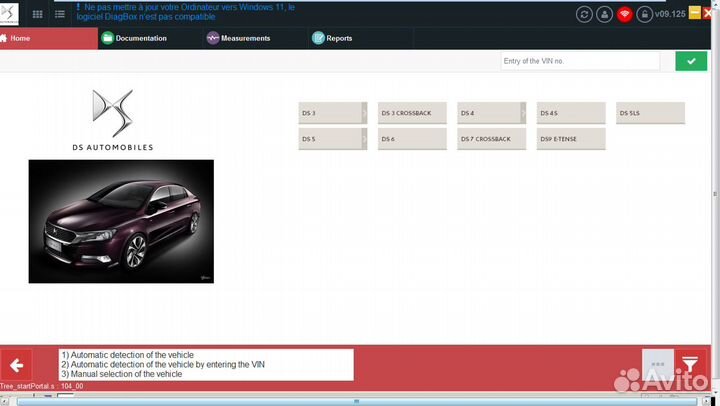The height and width of the screenshot is (406, 720).
Task: Open the Documentation tab
Action: [150, 38]
